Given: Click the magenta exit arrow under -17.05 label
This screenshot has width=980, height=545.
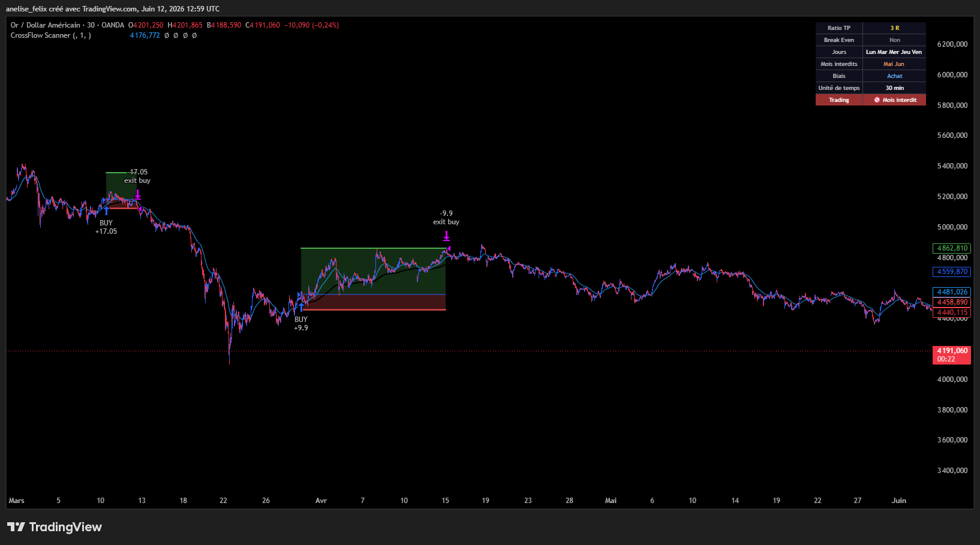Looking at the screenshot, I should [x=138, y=194].
